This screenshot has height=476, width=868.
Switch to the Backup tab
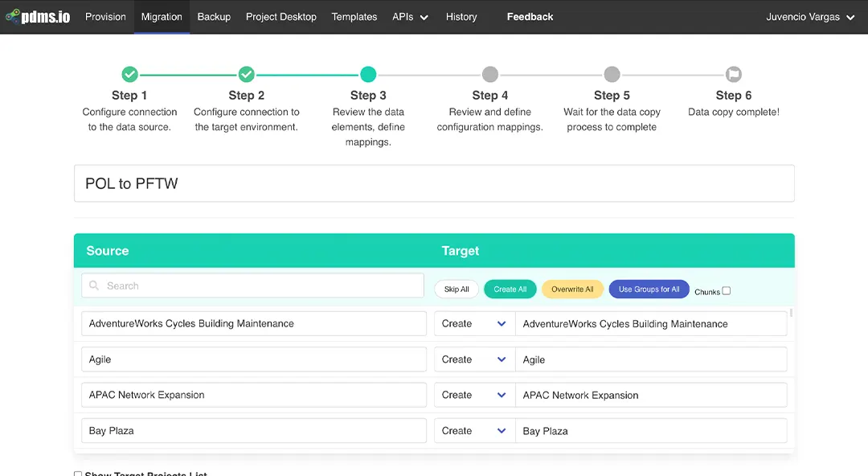214,17
